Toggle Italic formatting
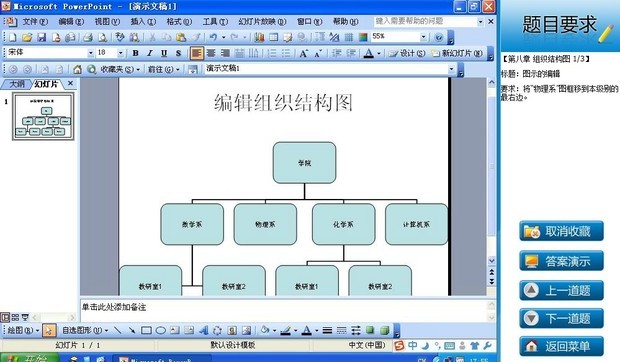620x362 pixels. pyautogui.click(x=150, y=53)
